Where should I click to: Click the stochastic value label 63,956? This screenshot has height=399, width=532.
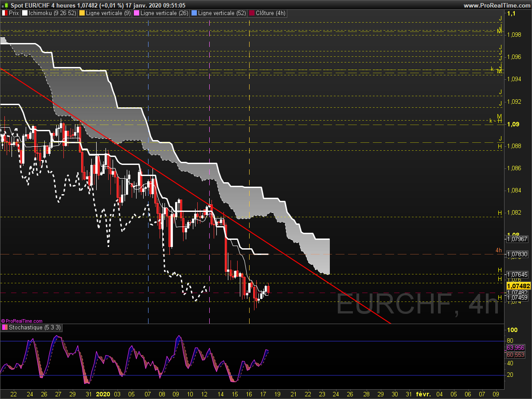(x=516, y=348)
